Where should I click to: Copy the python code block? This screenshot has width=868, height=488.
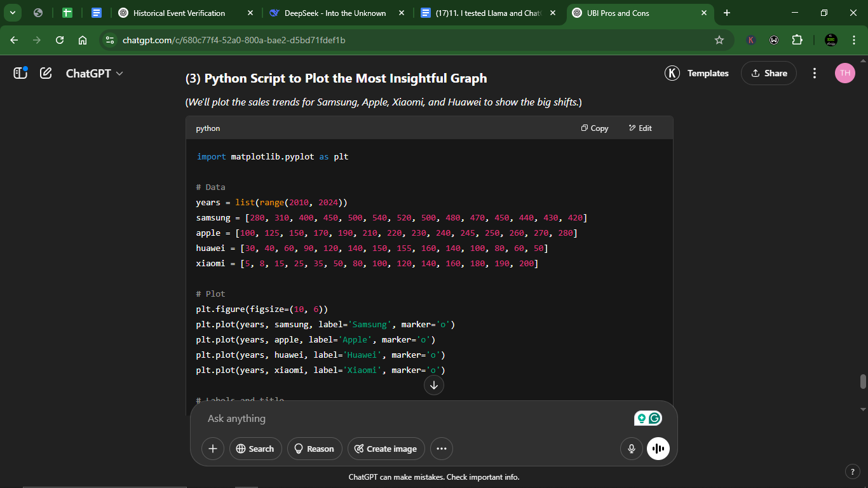coord(595,128)
